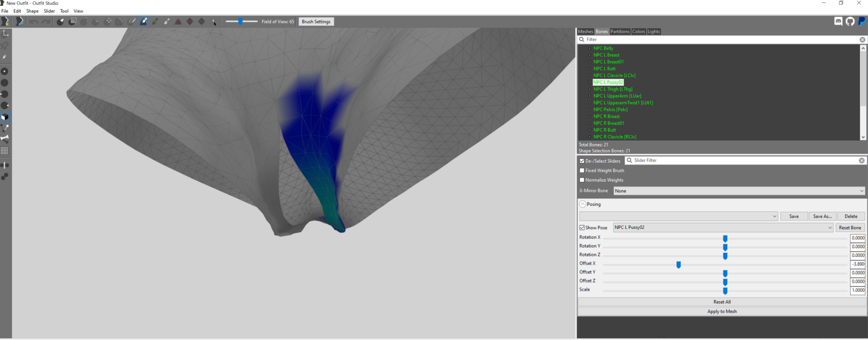
Task: Click the Undo arrow icon
Action: click(x=34, y=21)
